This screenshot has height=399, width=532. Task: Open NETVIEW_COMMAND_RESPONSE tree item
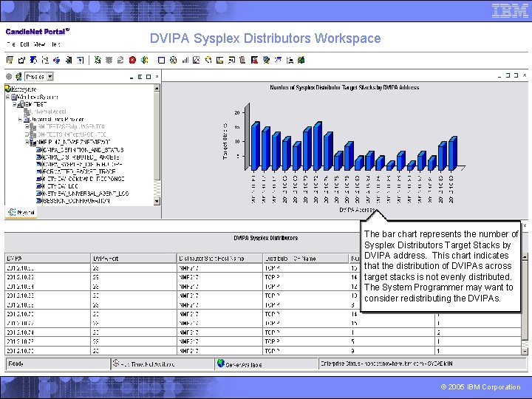pos(83,179)
